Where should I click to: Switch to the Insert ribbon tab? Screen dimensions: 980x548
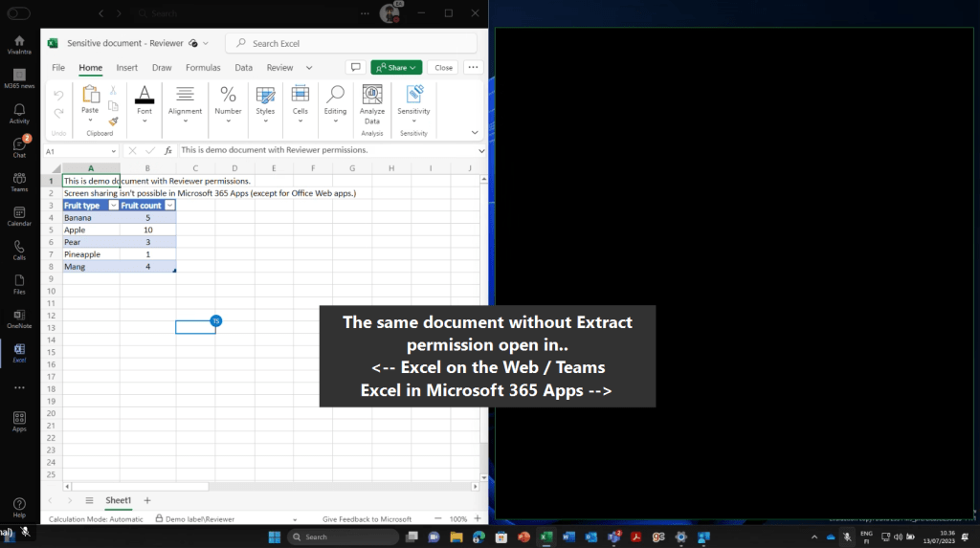click(x=126, y=68)
